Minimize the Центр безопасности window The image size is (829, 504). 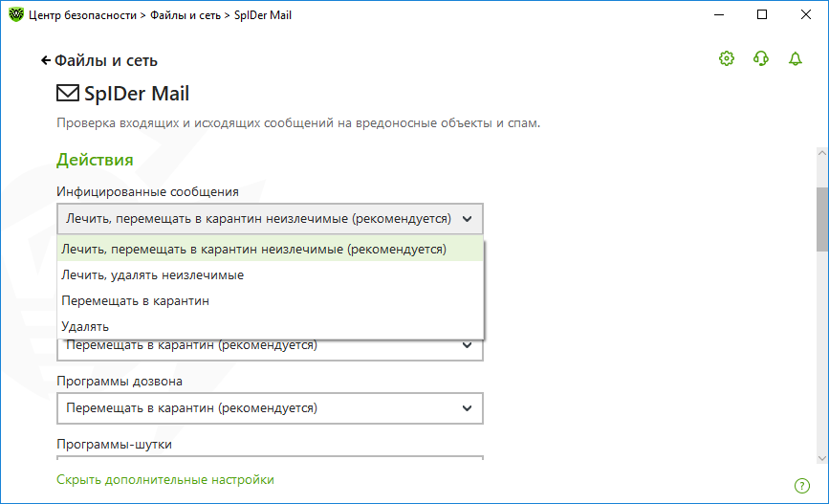tap(719, 14)
